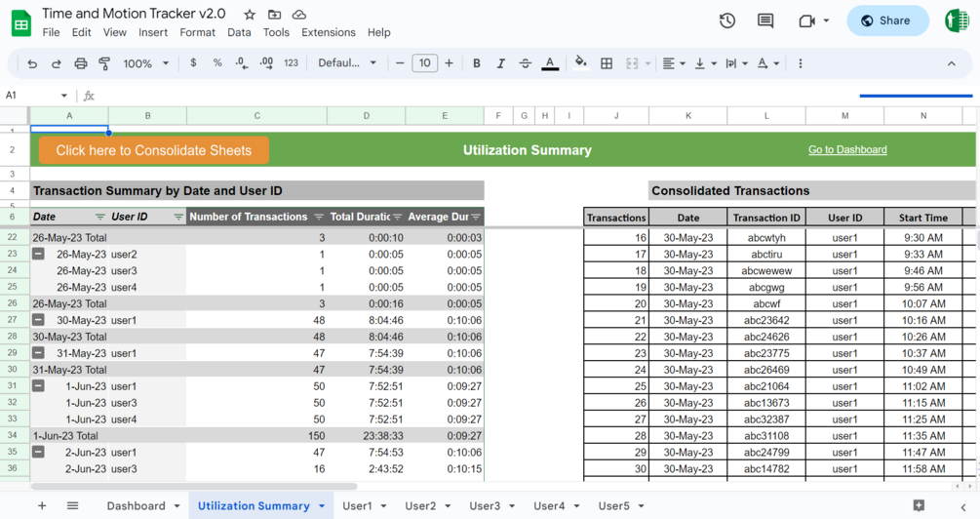Open the account avatar

click(957, 20)
